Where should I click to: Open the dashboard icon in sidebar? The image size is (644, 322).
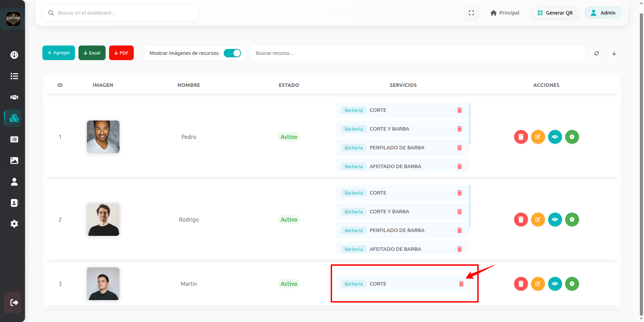point(14,55)
